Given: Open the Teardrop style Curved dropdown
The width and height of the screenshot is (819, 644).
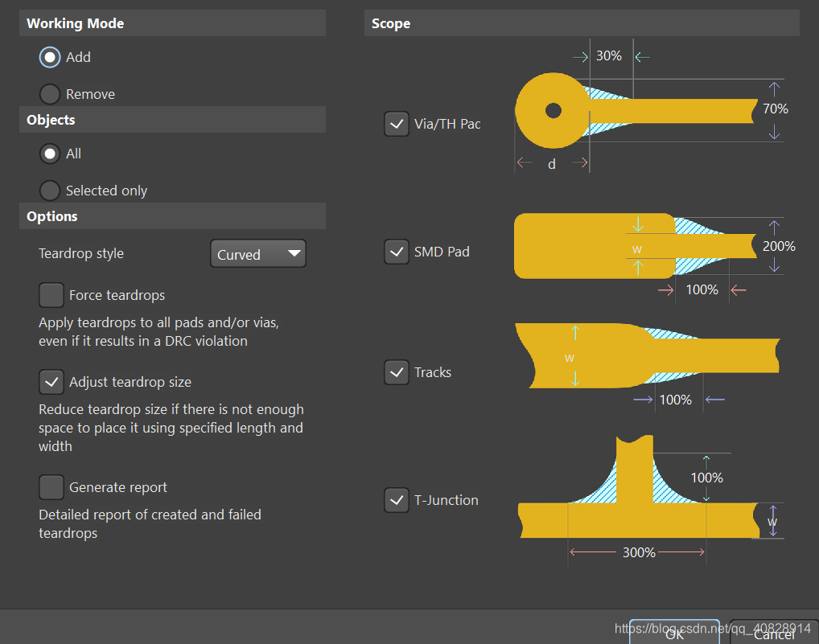Looking at the screenshot, I should pyautogui.click(x=258, y=253).
